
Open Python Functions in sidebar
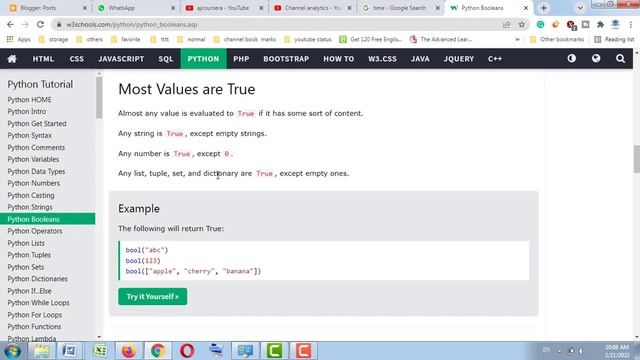34,327
